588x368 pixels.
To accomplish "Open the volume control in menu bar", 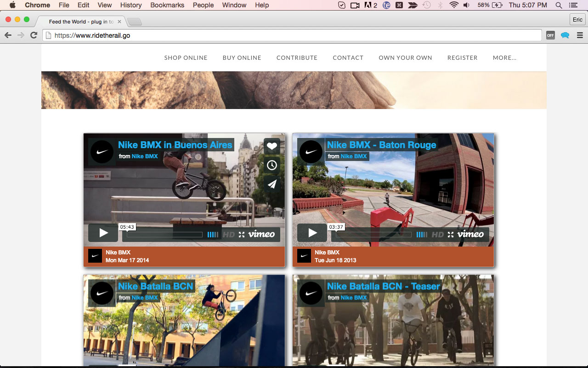I will [x=467, y=5].
